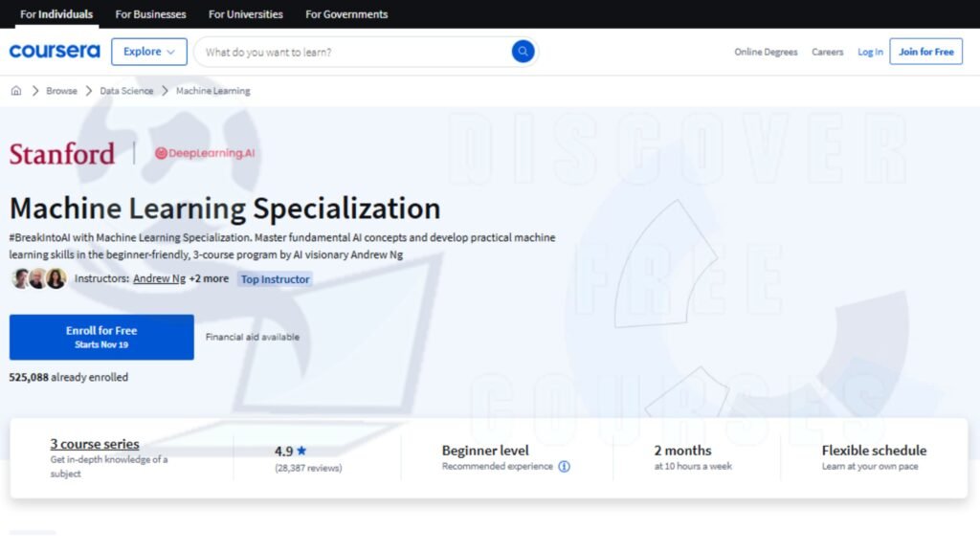Select the For Individuals tab
This screenshot has height=551, width=980.
[56, 13]
